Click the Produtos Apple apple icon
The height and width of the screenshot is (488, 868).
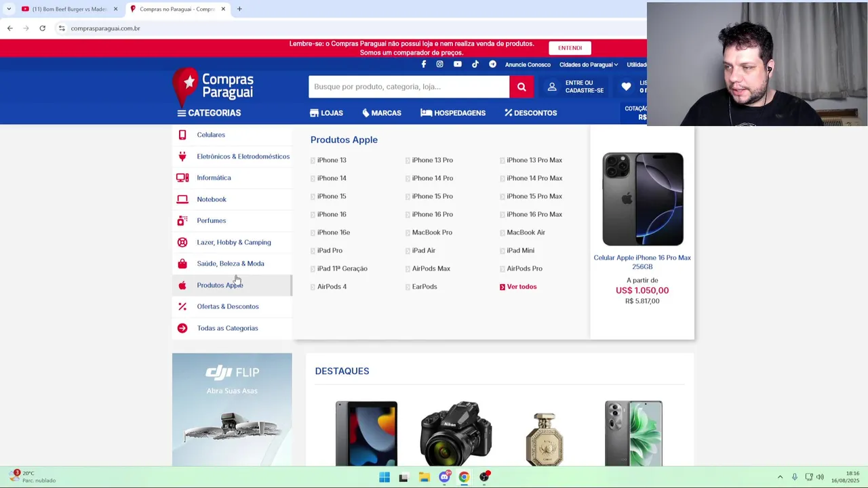coord(182,285)
